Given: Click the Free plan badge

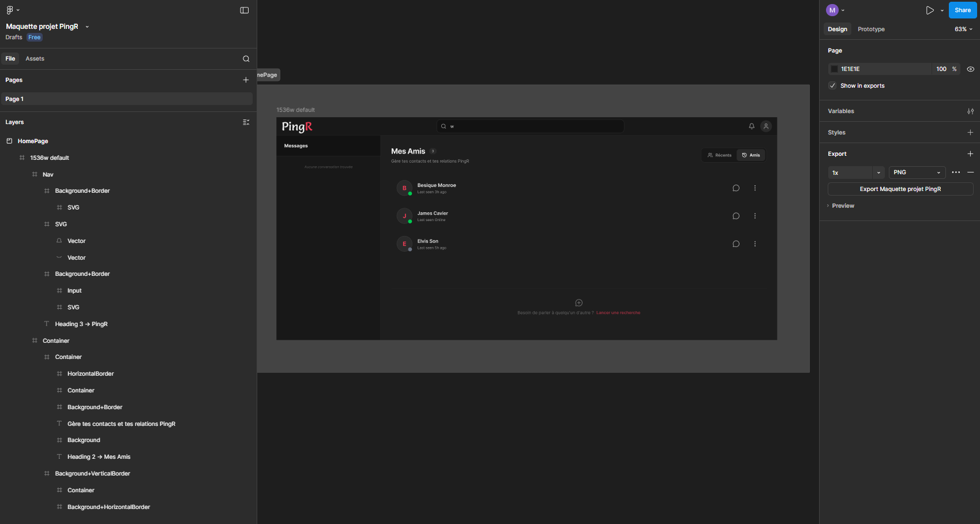Looking at the screenshot, I should [x=35, y=38].
